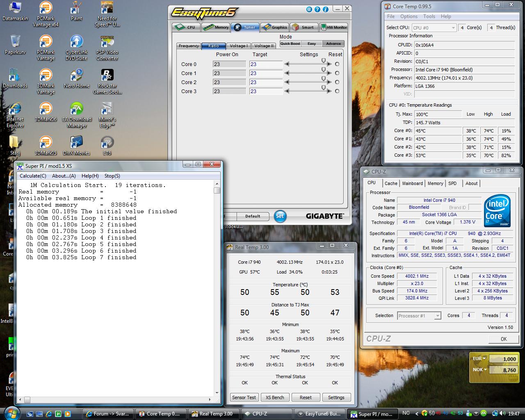
Task: Click Real Temp Settings button
Action: [x=336, y=397]
